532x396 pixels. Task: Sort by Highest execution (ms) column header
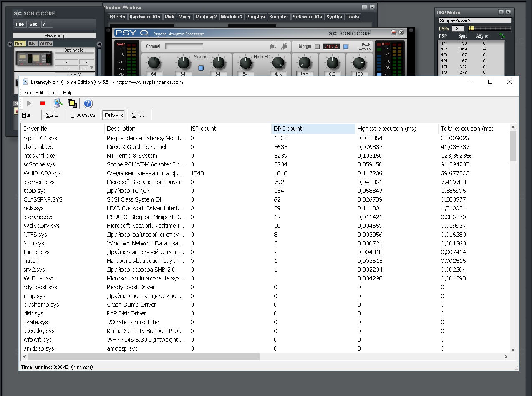click(x=396, y=129)
